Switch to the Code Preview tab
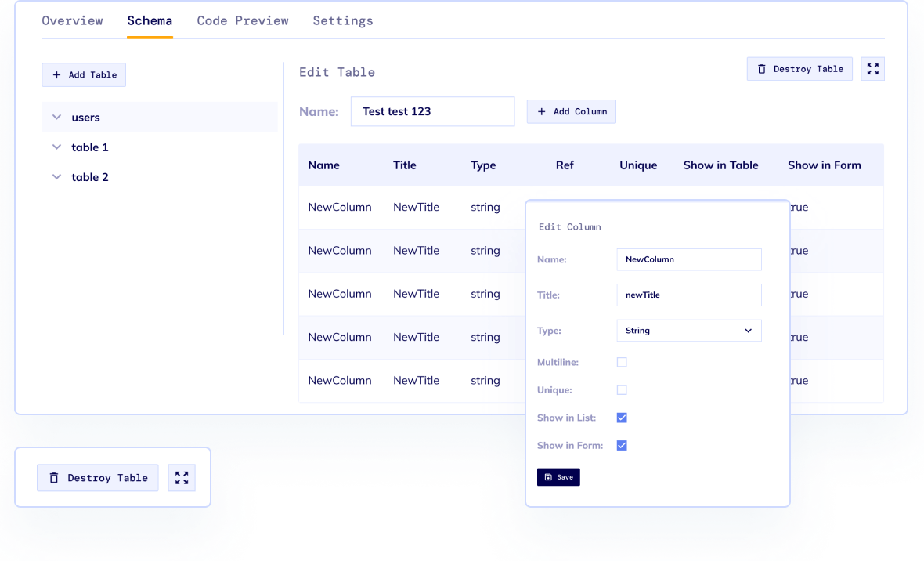The image size is (924, 561). [243, 21]
